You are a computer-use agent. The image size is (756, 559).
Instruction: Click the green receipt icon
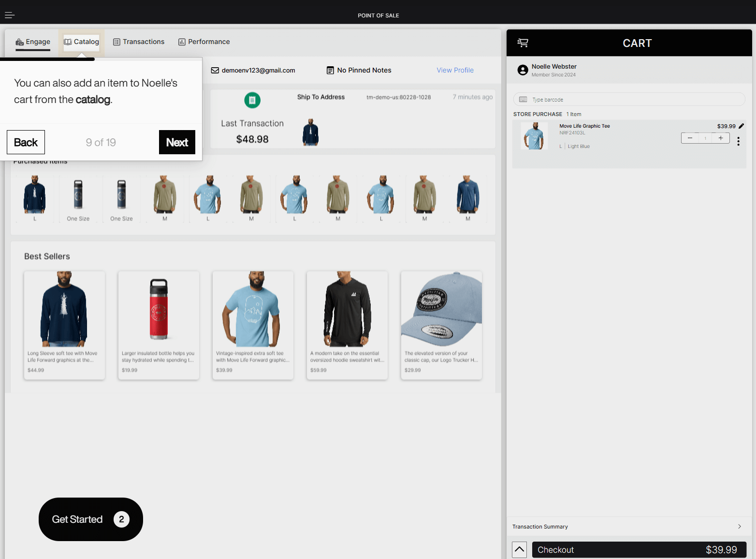tap(252, 100)
